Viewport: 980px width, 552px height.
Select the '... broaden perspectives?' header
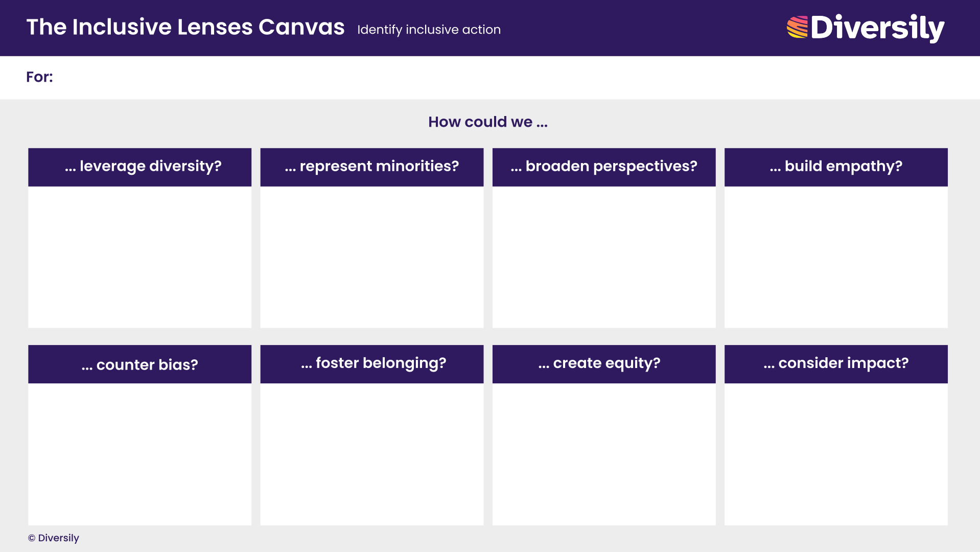603,166
